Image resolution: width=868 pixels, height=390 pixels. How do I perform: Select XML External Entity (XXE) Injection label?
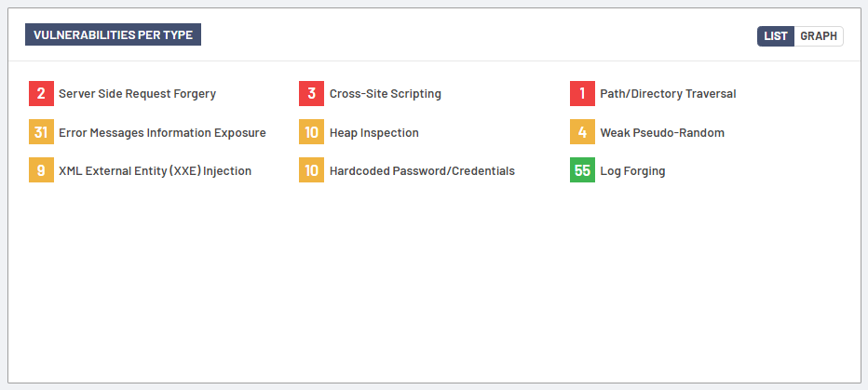coord(155,170)
